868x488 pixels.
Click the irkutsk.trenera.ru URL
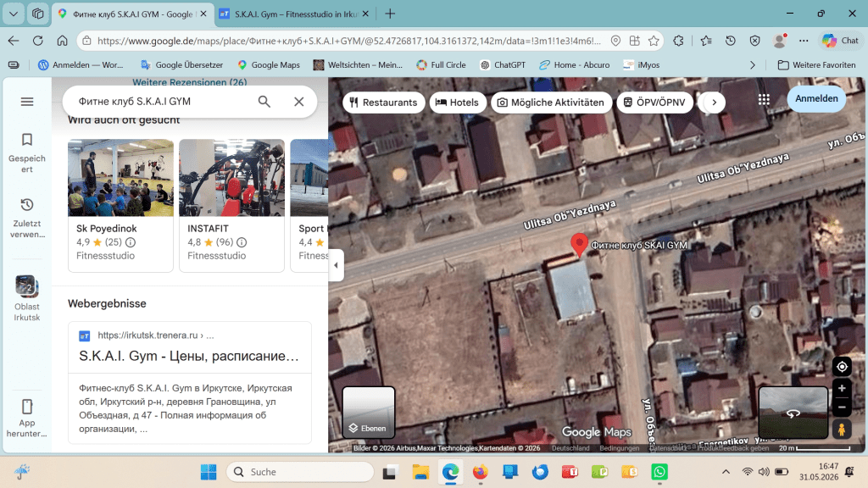point(155,335)
